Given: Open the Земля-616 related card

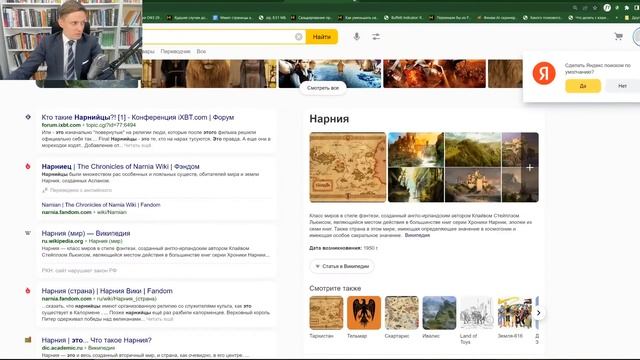Looking at the screenshot, I should coord(514,313).
